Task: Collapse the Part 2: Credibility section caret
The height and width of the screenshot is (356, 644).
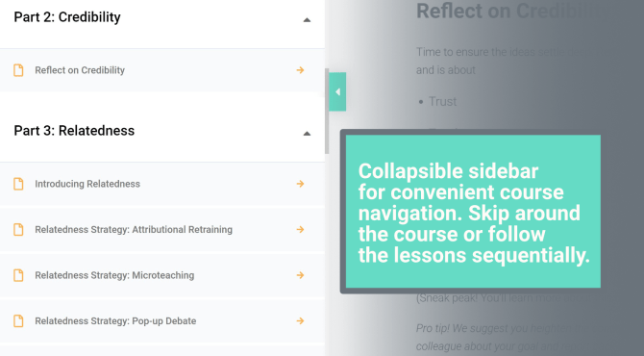Action: [x=307, y=20]
